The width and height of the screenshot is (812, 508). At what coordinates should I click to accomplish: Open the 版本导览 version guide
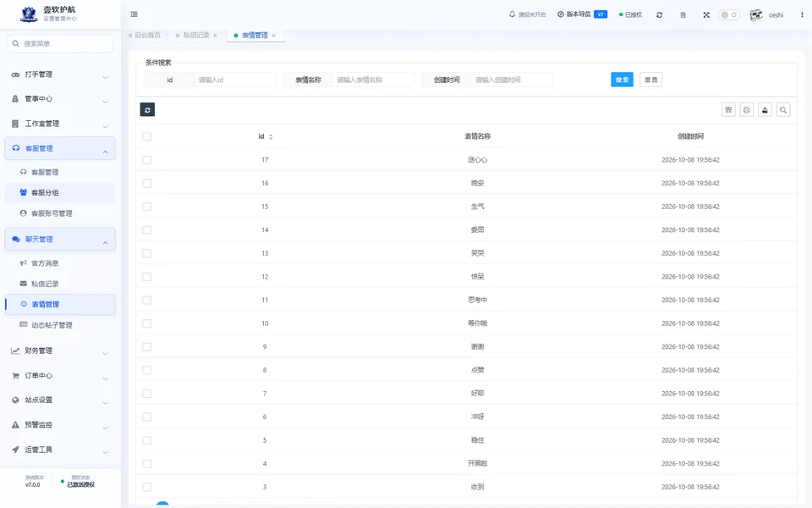pos(582,14)
